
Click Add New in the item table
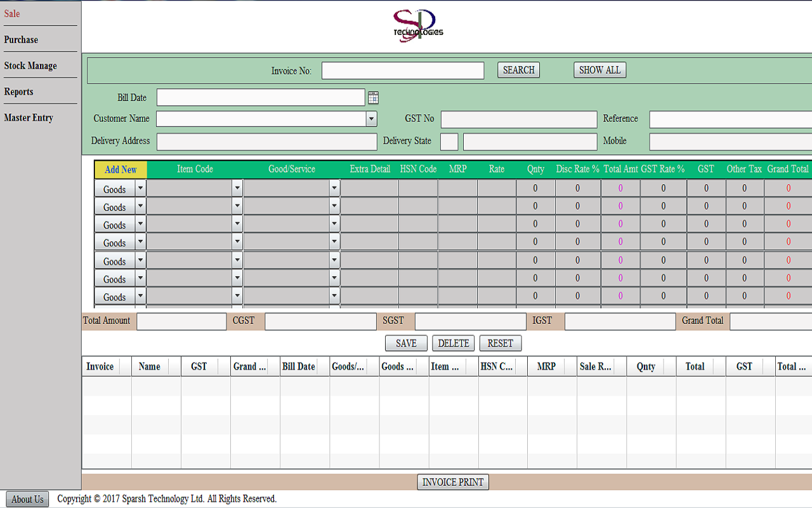(121, 170)
